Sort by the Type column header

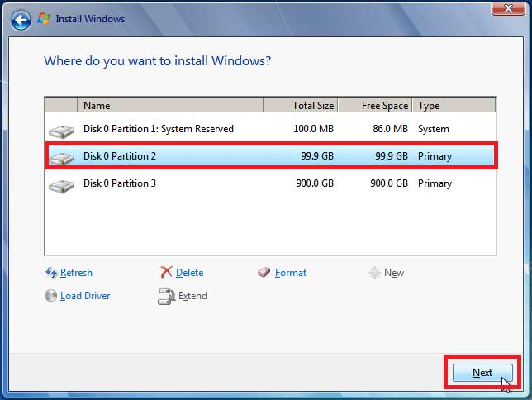point(454,105)
